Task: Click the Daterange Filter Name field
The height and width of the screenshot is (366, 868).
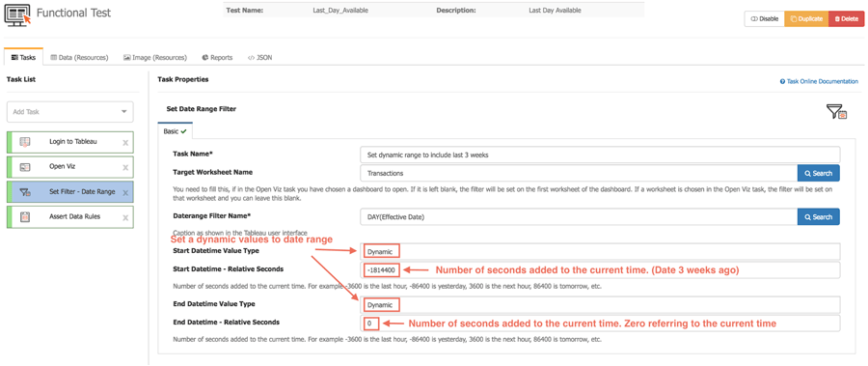Action: 579,217
